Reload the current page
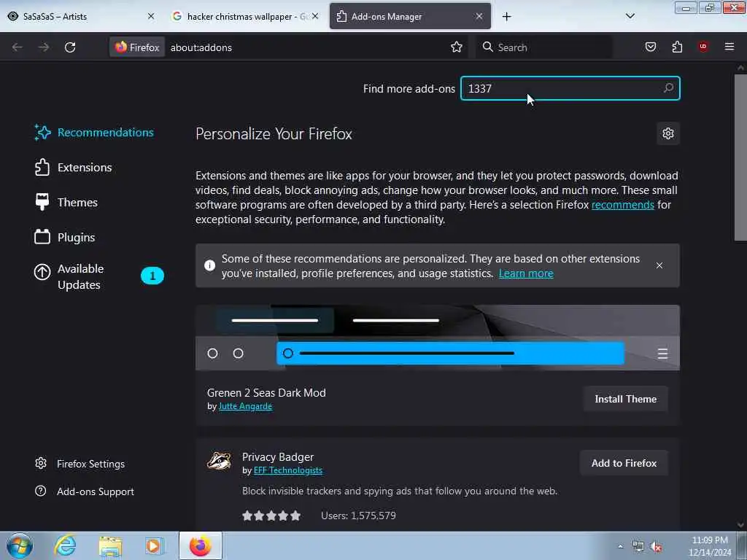 point(70,47)
